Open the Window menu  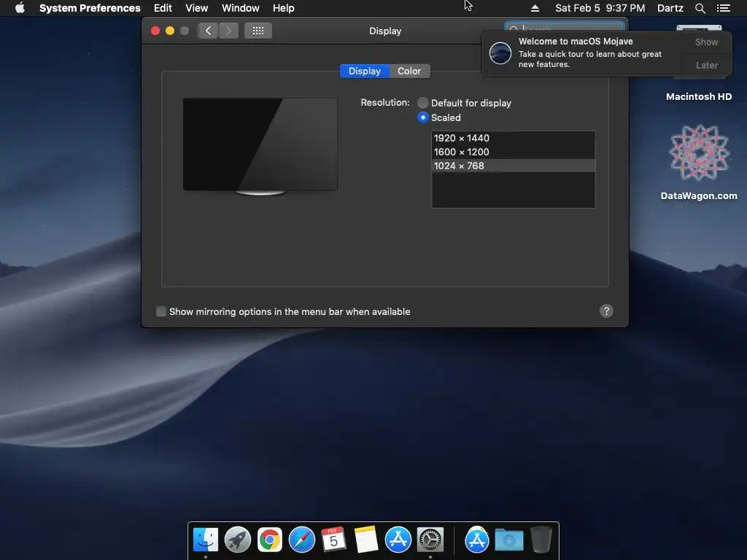point(240,8)
